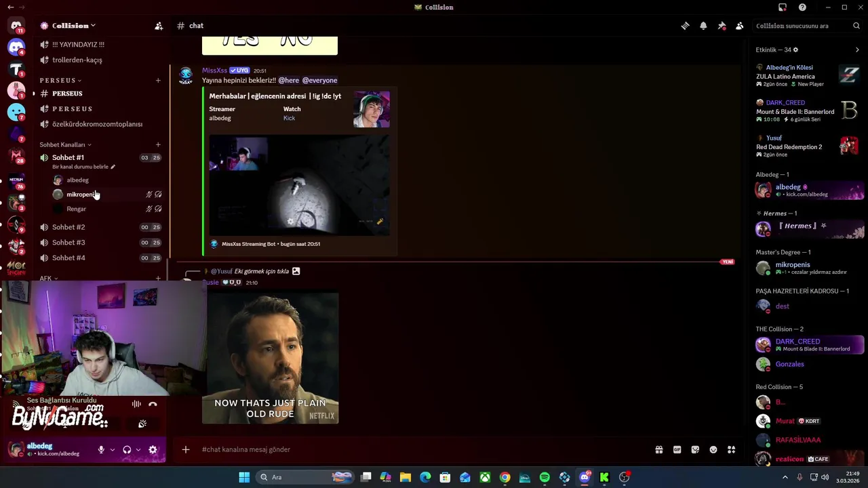The width and height of the screenshot is (868, 488).
Task: Open the gift Nitro icon
Action: 658,449
